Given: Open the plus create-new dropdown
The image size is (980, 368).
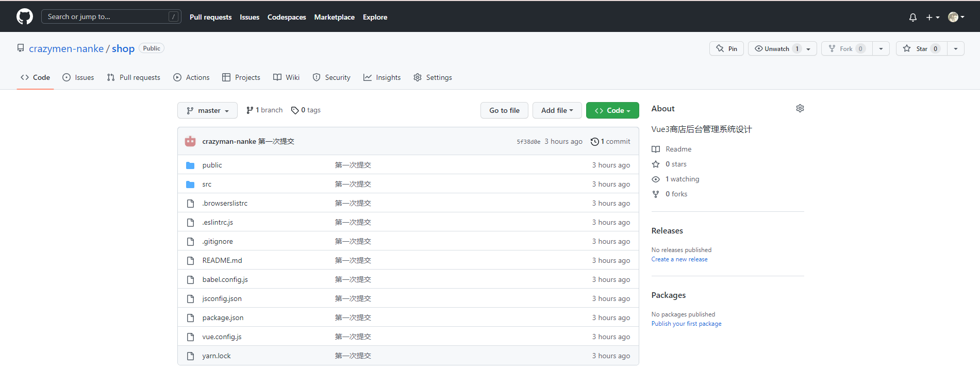Looking at the screenshot, I should coord(933,17).
